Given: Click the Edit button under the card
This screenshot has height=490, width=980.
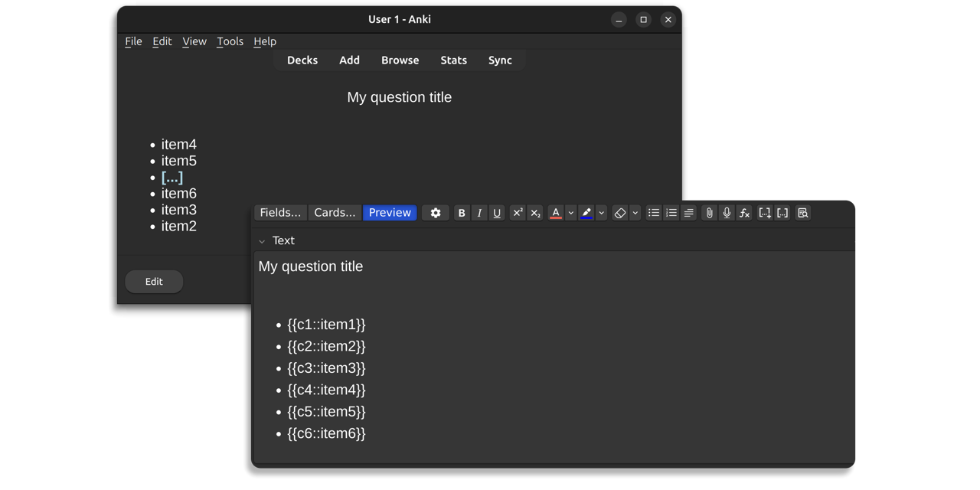Looking at the screenshot, I should coord(153,282).
